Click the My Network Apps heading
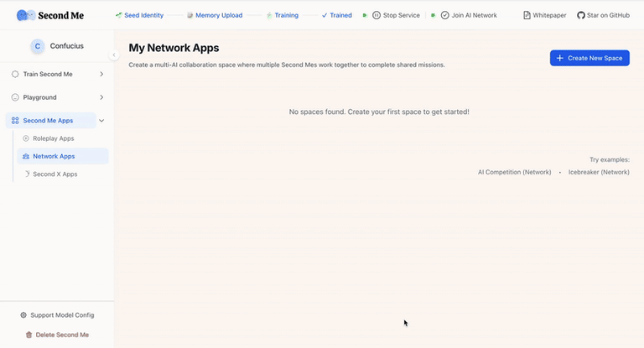 tap(174, 48)
